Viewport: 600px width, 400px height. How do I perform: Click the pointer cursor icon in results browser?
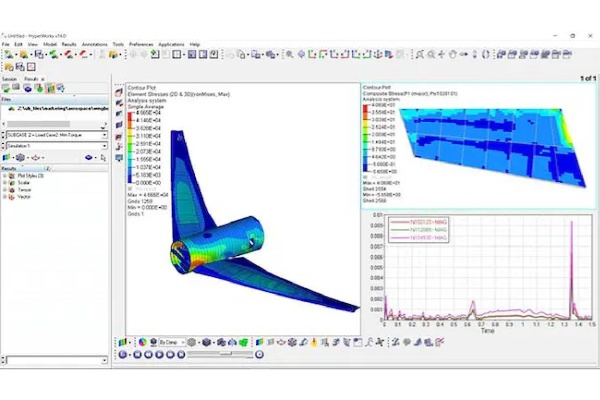[102, 157]
